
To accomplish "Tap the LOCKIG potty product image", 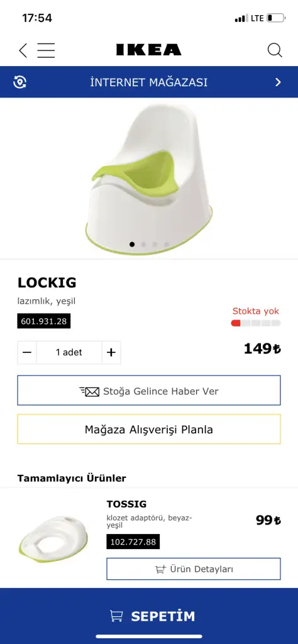I will click(150, 179).
